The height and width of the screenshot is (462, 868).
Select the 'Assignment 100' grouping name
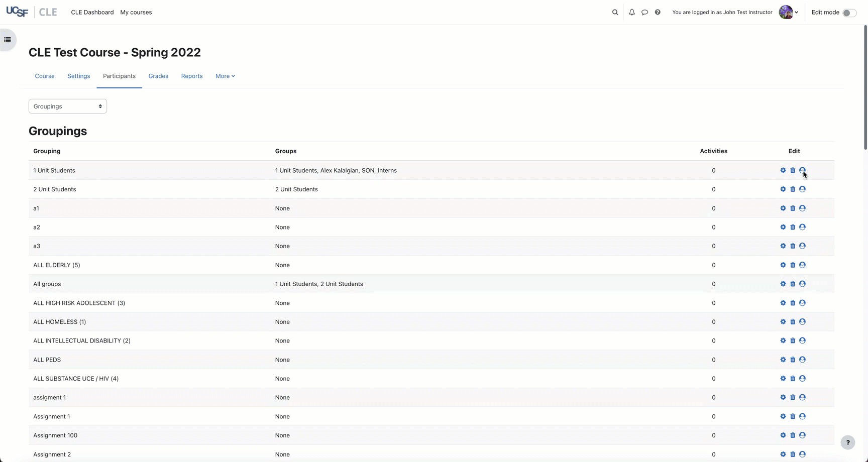click(55, 435)
